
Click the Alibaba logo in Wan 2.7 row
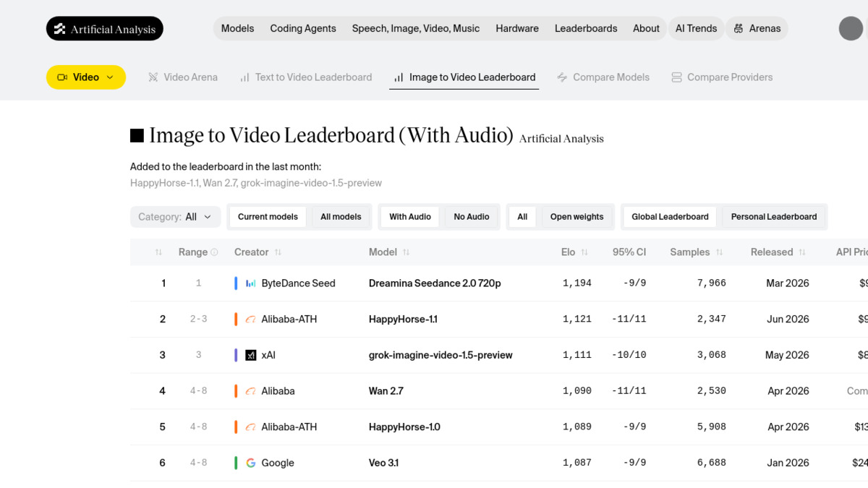click(x=251, y=391)
